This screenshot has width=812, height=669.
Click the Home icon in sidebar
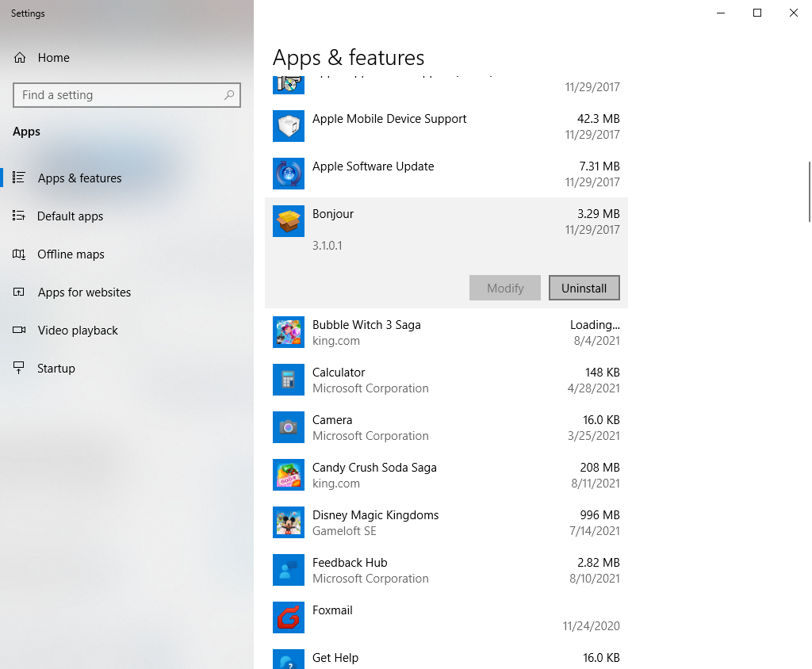(x=20, y=58)
